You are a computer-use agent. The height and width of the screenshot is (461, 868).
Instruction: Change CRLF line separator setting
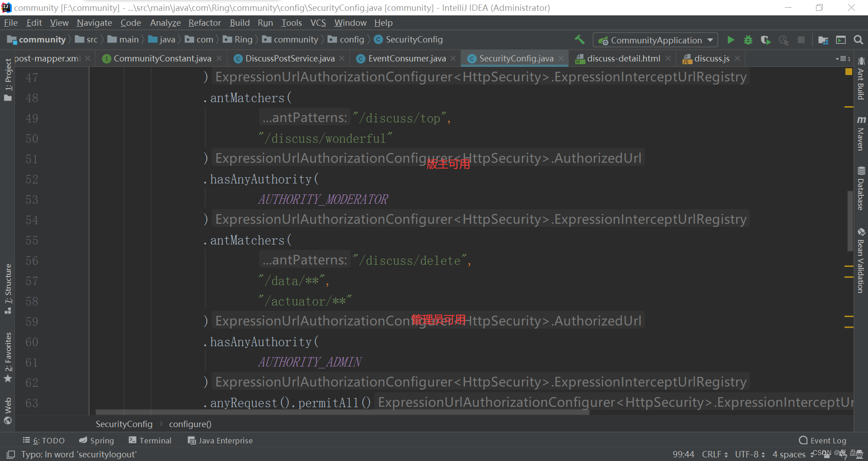pos(715,454)
